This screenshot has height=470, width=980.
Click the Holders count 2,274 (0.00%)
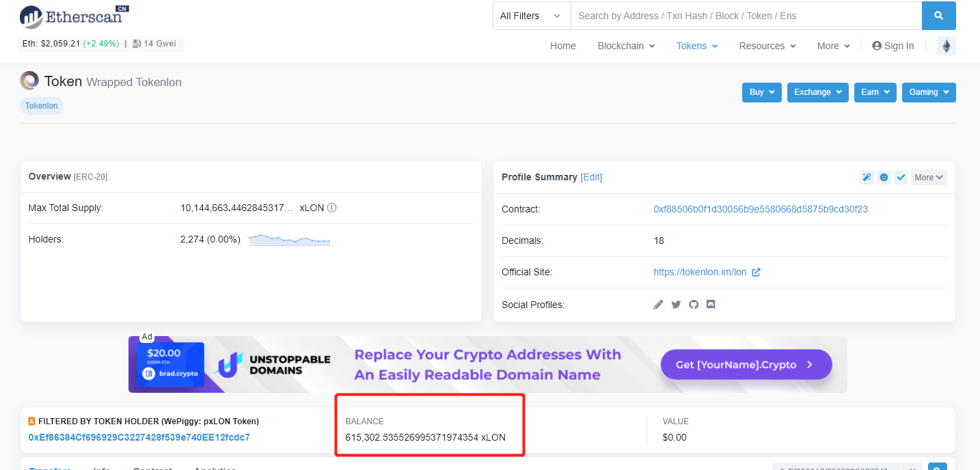[210, 240]
